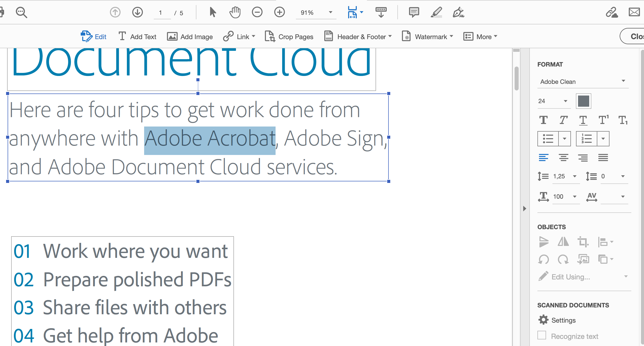This screenshot has height=346, width=644.
Task: Select the highlighter pen tool
Action: 436,12
